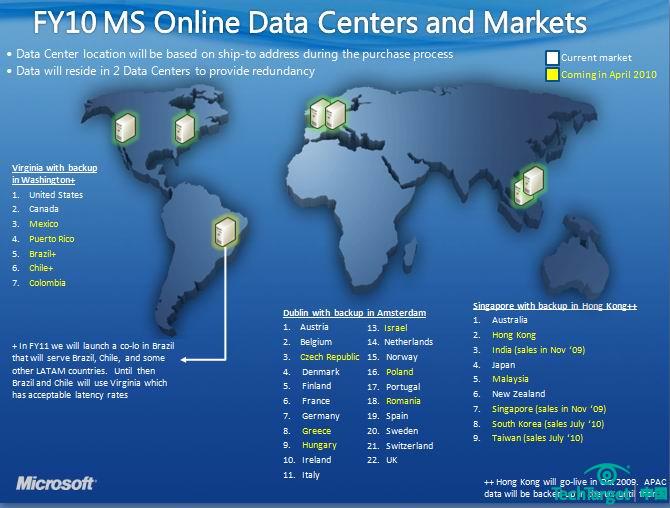Click the 'Sweden' list entry
The height and width of the screenshot is (508, 670).
(x=402, y=431)
